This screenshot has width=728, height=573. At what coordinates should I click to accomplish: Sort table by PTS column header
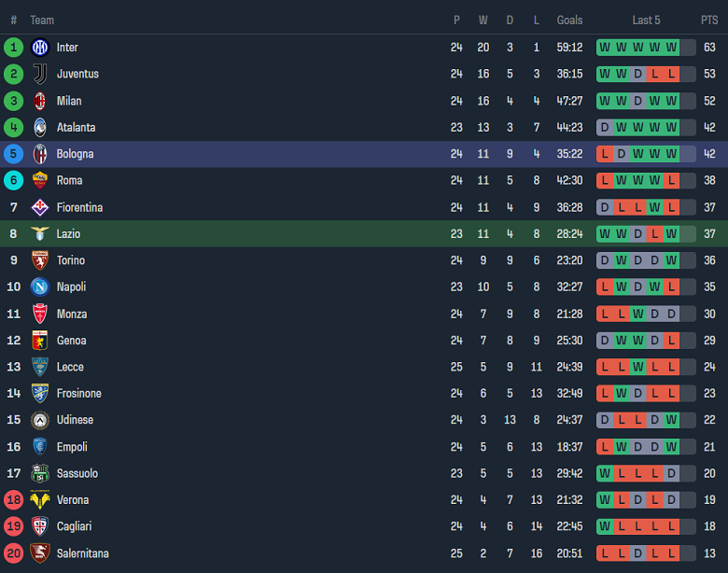pos(709,20)
